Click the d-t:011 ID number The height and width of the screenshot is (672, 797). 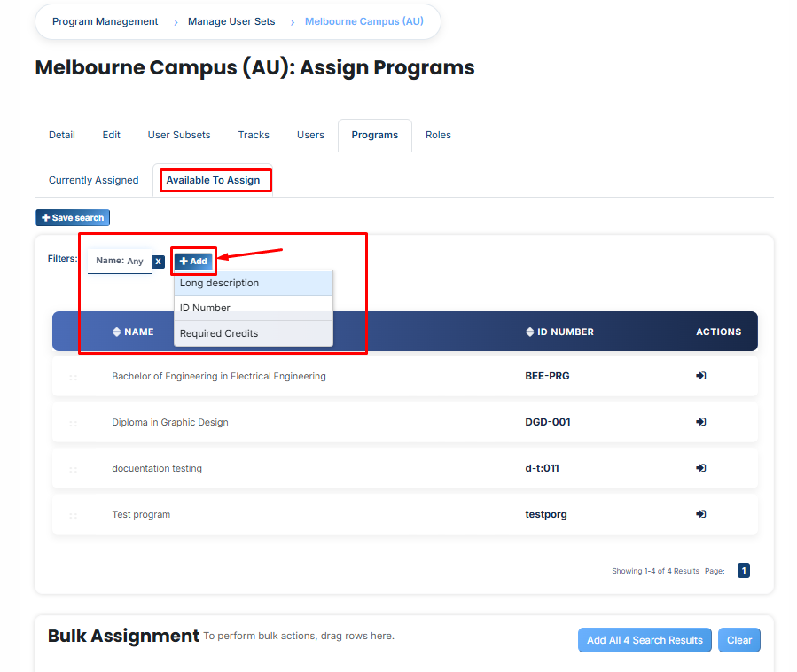coord(543,468)
